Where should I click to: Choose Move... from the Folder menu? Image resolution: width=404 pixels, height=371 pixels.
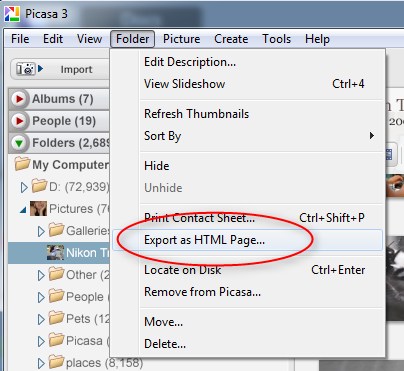coord(248,322)
